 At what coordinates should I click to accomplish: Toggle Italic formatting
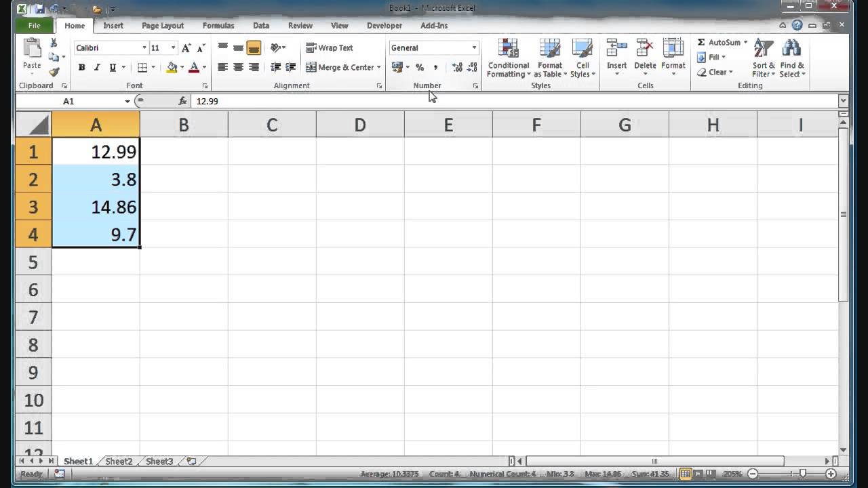pyautogui.click(x=97, y=67)
